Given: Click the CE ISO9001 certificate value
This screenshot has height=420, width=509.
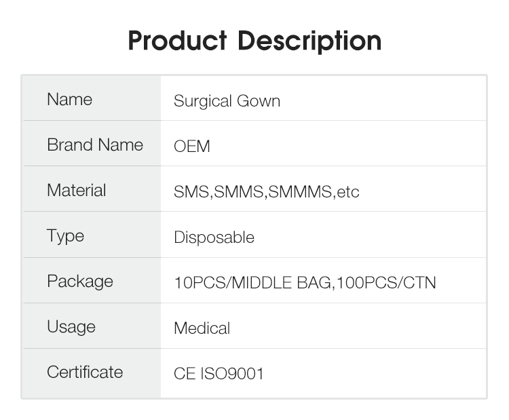Looking at the screenshot, I should coord(219,374).
